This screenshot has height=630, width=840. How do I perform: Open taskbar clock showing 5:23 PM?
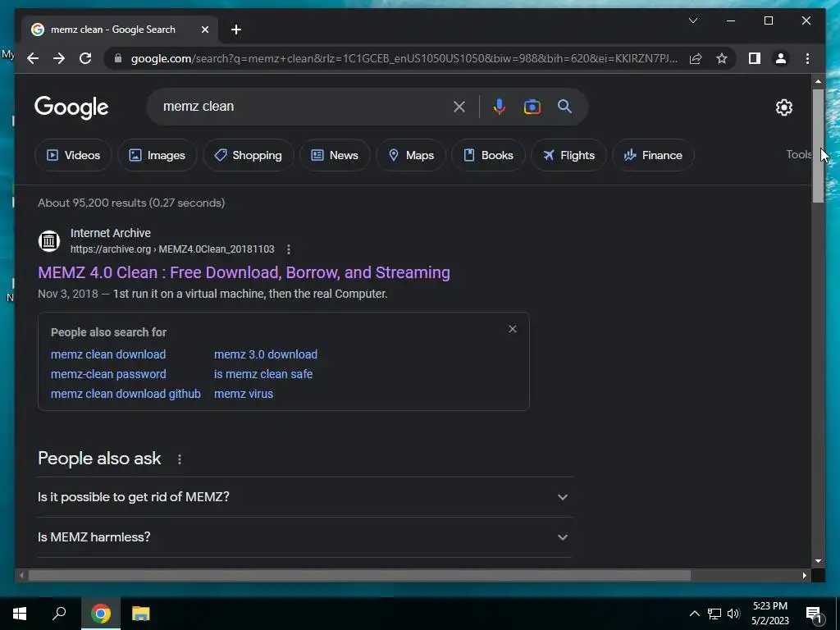point(769,614)
